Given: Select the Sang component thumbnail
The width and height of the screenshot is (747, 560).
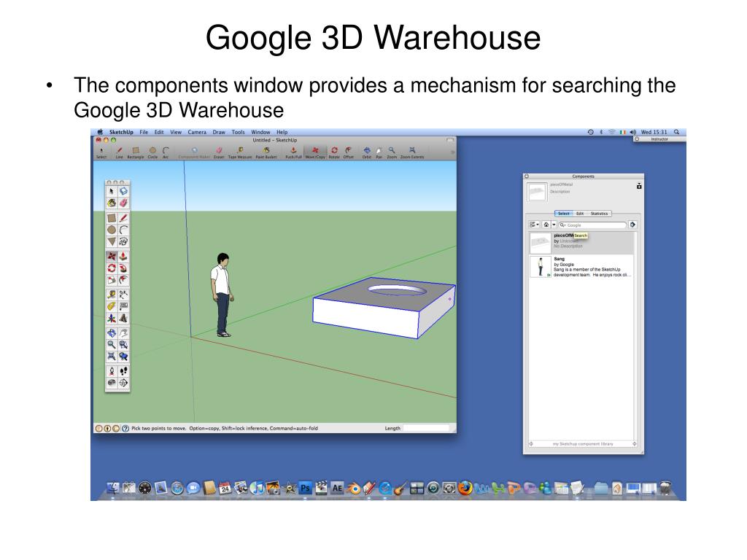Looking at the screenshot, I should coord(541,267).
